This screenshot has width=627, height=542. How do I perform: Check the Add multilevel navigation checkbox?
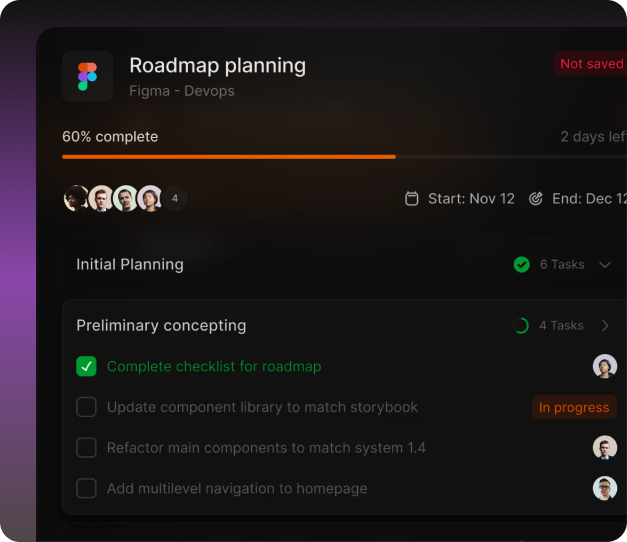(87, 489)
